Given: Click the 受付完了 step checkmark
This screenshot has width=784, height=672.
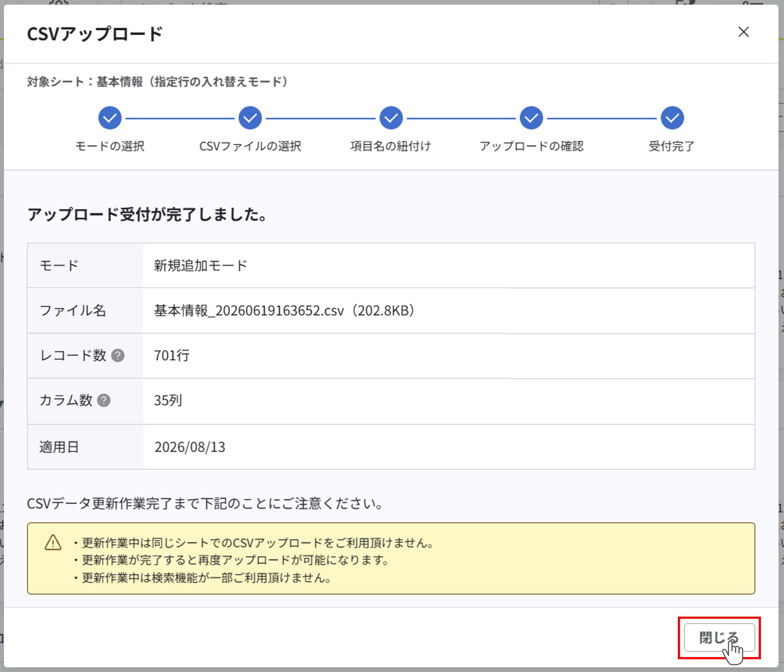Looking at the screenshot, I should [672, 118].
